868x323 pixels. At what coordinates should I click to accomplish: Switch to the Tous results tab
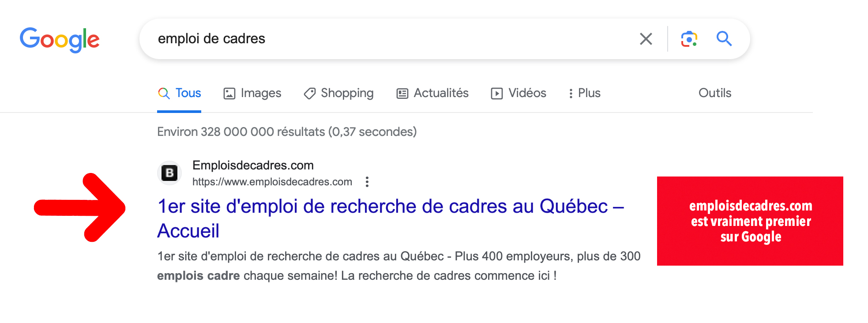179,93
